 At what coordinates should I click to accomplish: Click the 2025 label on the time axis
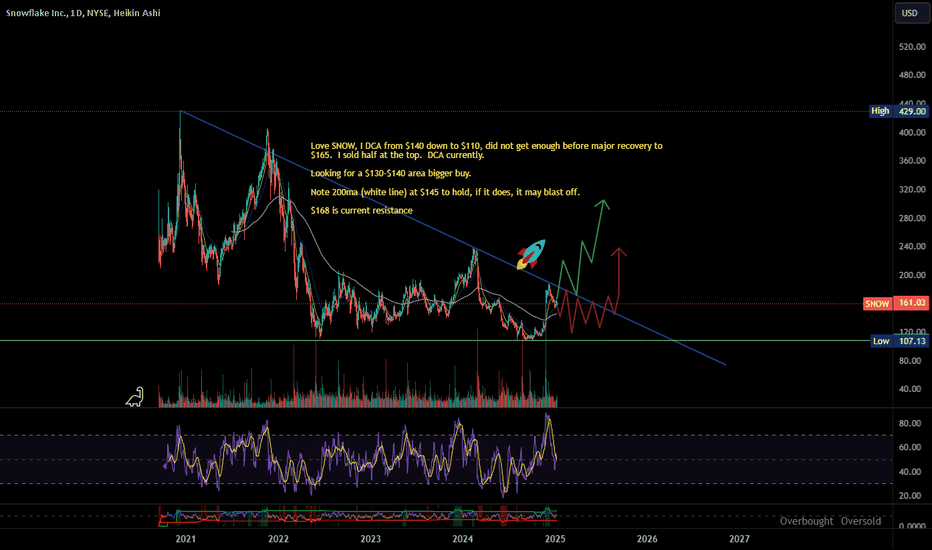pos(555,539)
